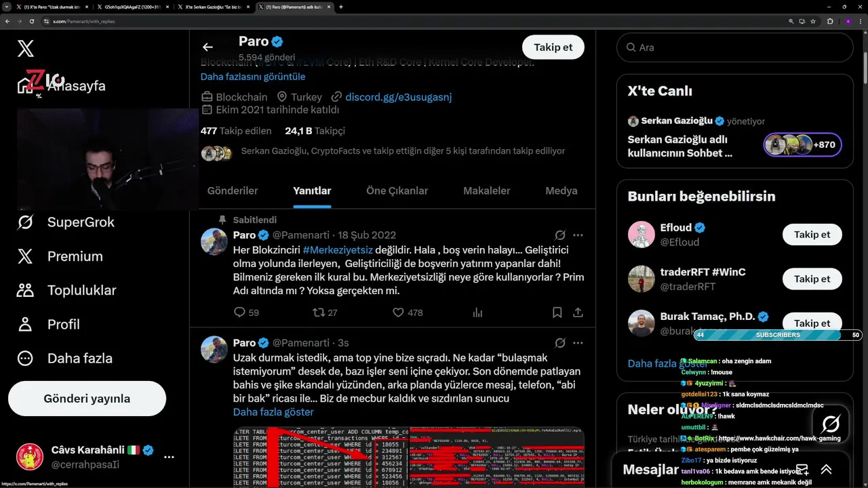Reply to the pinned tweet with 59 comments

tap(246, 312)
